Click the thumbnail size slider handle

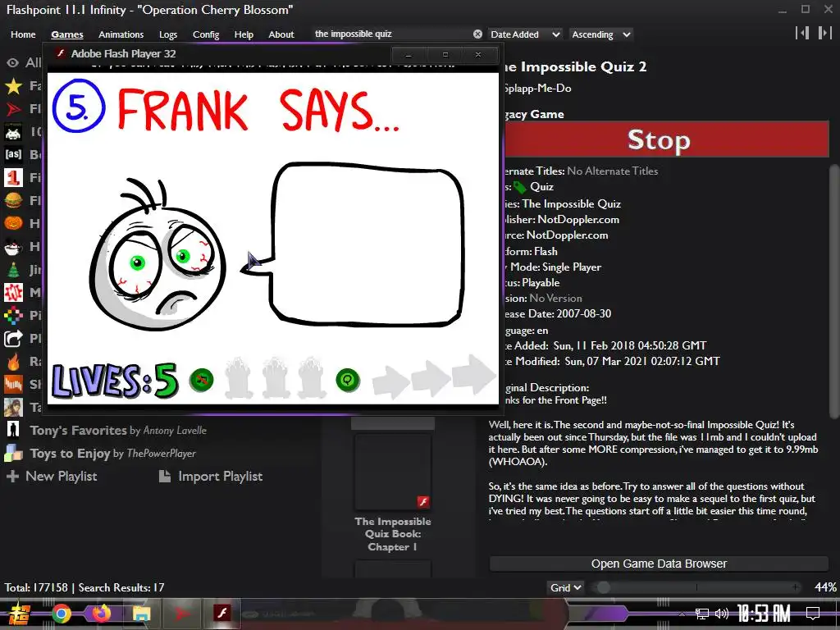(603, 587)
